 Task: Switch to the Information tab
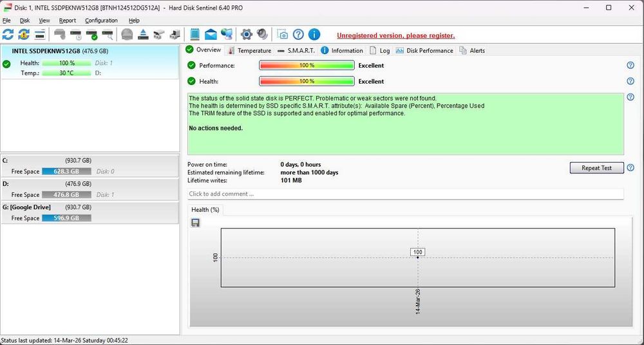point(342,50)
